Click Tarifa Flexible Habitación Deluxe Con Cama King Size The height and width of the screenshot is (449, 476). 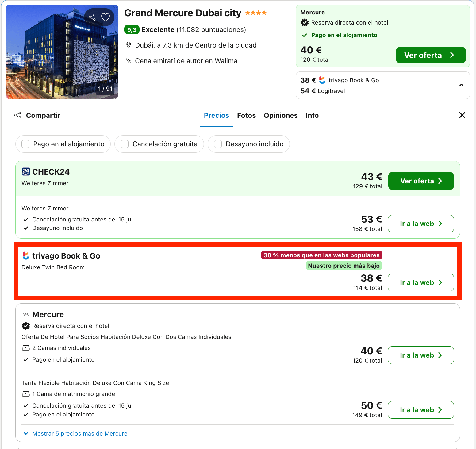click(x=95, y=383)
